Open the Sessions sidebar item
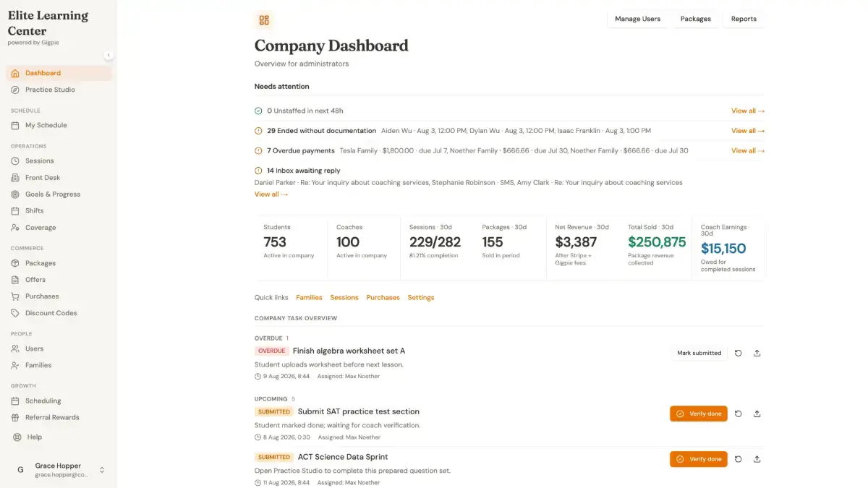This screenshot has width=868, height=488. (59, 160)
